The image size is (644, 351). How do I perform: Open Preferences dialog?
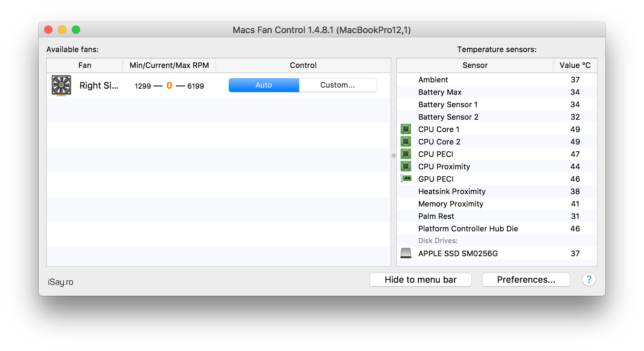(x=526, y=280)
